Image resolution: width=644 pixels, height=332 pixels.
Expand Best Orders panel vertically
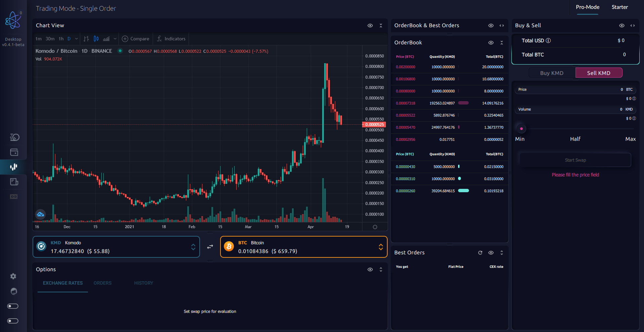click(x=502, y=253)
